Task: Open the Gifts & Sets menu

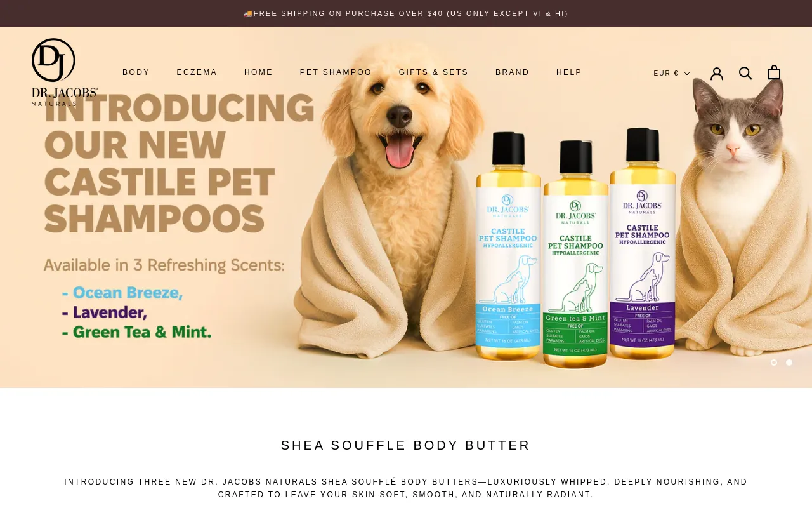Action: tap(433, 72)
